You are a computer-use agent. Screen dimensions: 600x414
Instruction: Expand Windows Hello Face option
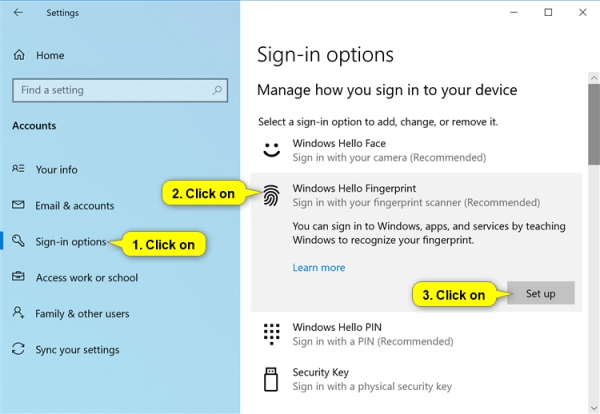[416, 150]
